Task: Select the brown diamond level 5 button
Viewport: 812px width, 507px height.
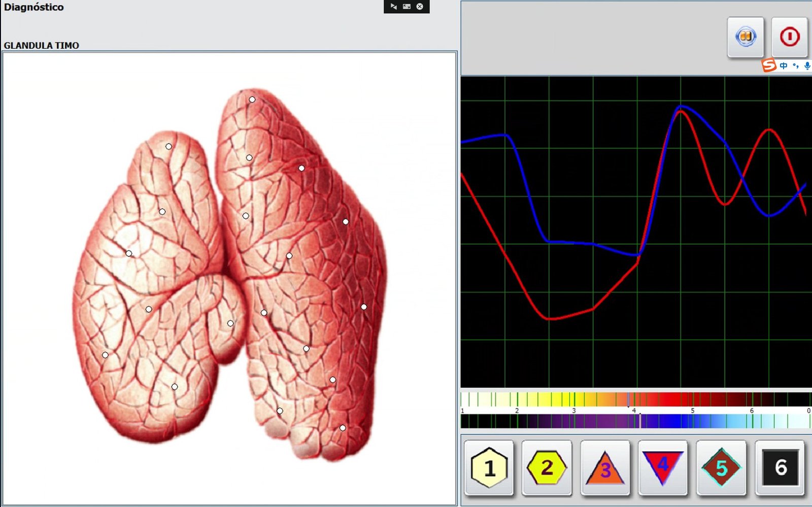Action: click(721, 468)
